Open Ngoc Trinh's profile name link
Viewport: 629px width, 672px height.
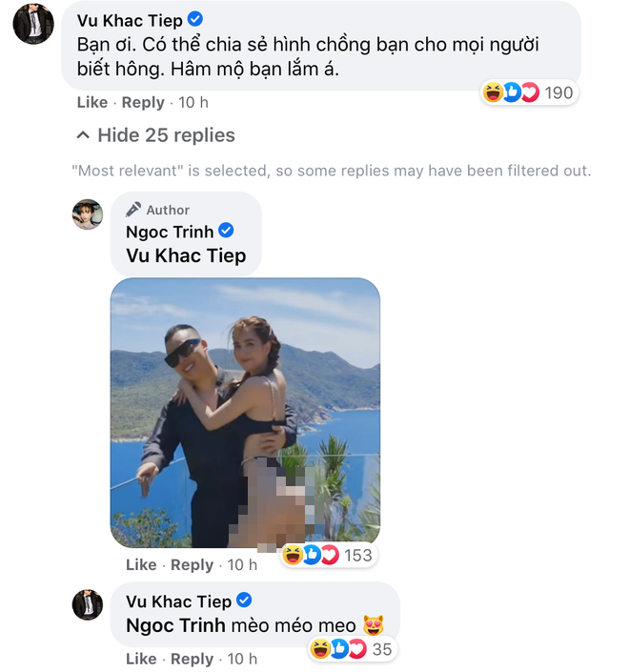click(170, 232)
